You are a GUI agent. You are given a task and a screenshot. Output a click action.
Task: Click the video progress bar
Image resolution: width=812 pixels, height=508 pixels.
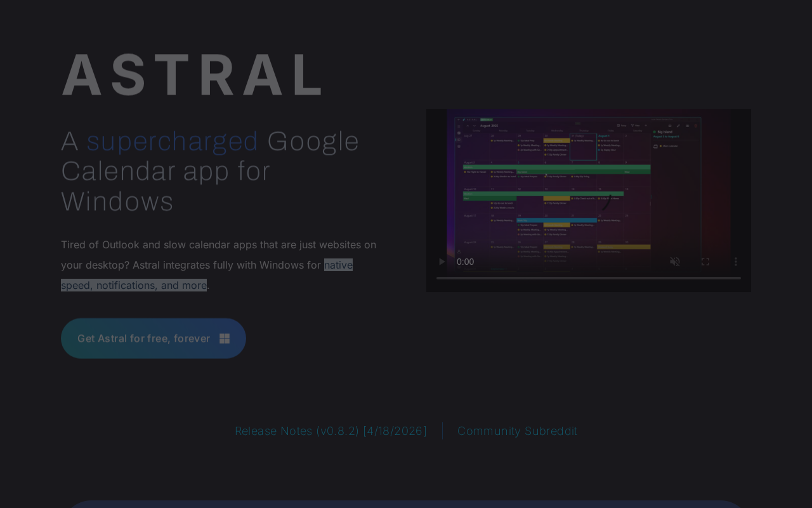click(x=589, y=278)
